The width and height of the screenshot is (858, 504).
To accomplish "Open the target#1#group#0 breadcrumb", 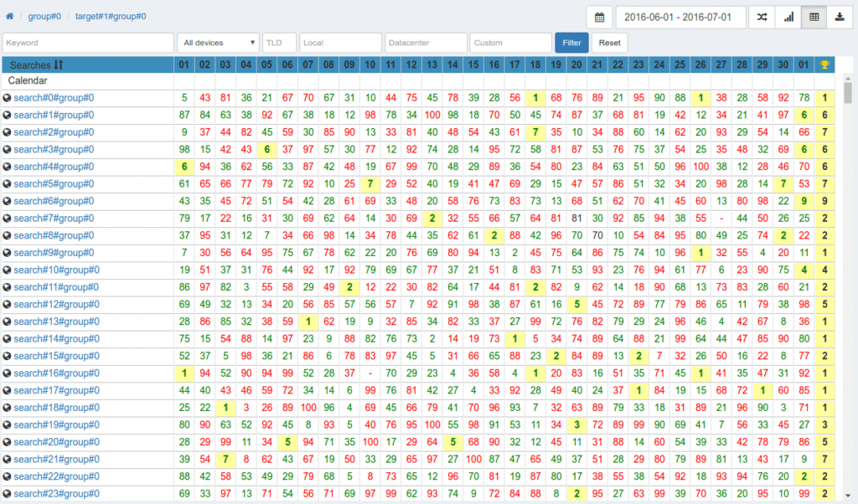I will (x=111, y=16).
